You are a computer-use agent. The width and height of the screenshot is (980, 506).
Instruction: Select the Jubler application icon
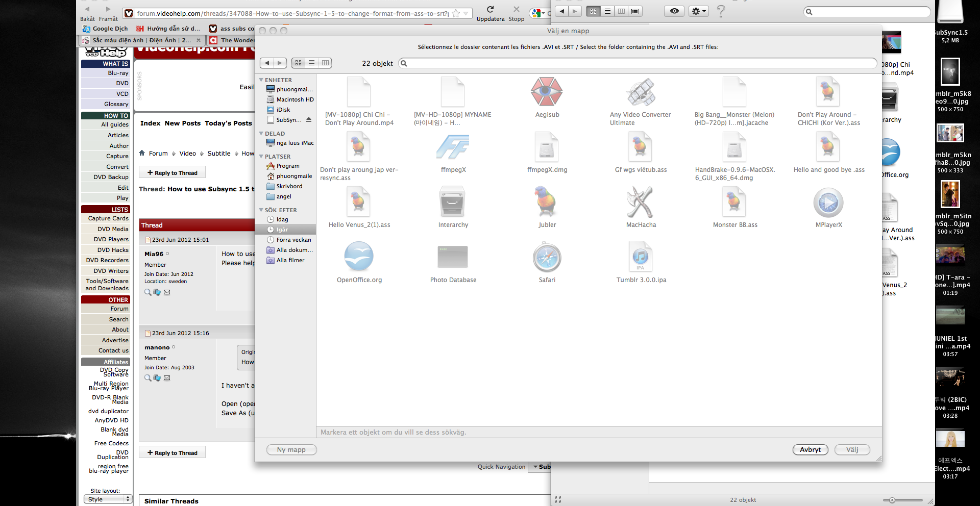coord(547,202)
